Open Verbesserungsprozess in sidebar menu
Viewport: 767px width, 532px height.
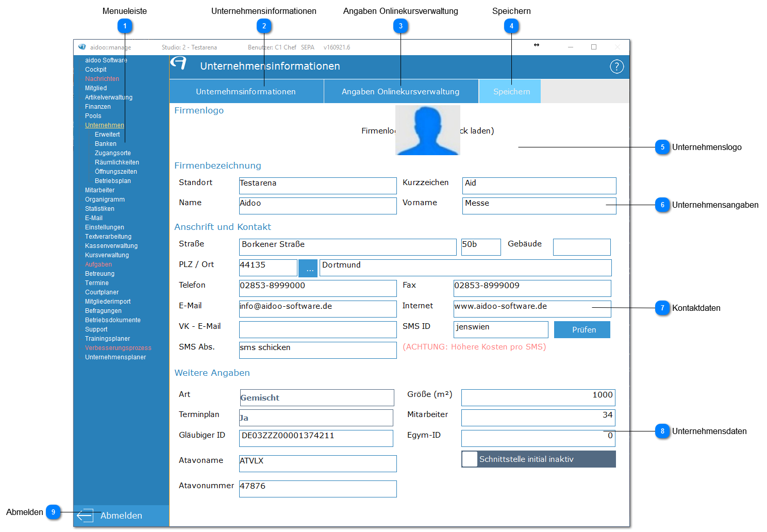(x=119, y=348)
